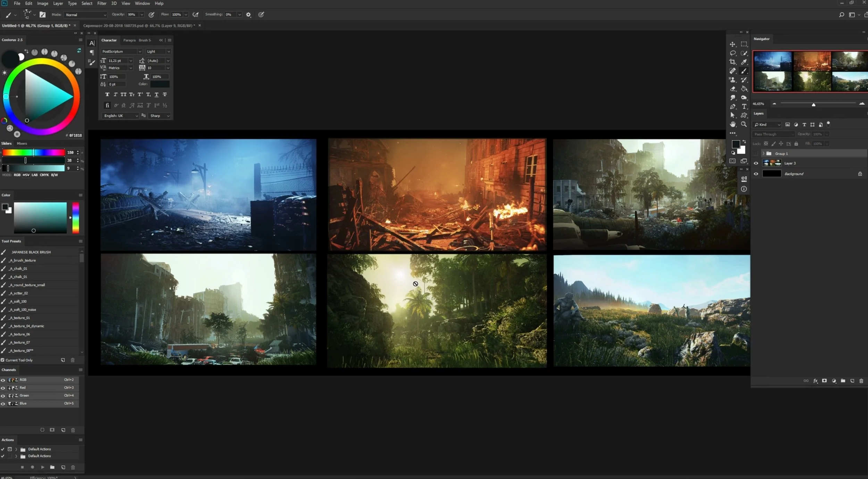This screenshot has height=479, width=868.
Task: Select the Move tool
Action: [x=733, y=44]
